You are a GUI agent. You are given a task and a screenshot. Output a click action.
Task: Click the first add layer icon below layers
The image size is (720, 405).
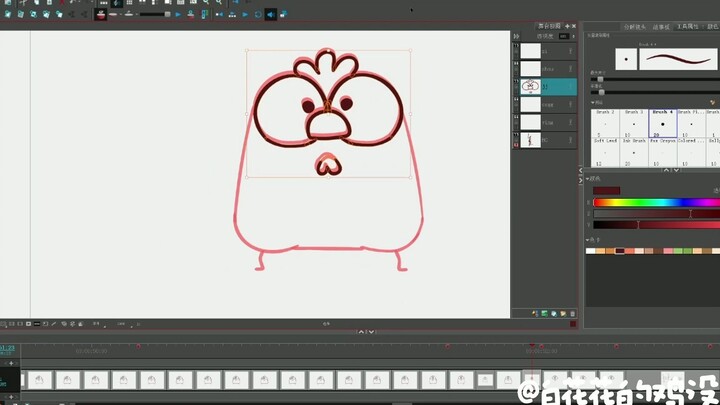pyautogui.click(x=535, y=314)
